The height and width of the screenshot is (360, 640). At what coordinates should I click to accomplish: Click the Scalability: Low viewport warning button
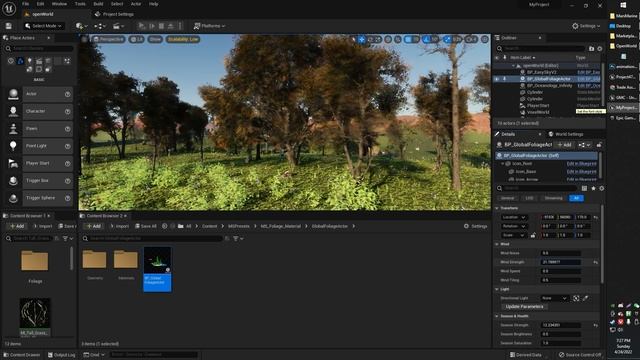coord(183,39)
